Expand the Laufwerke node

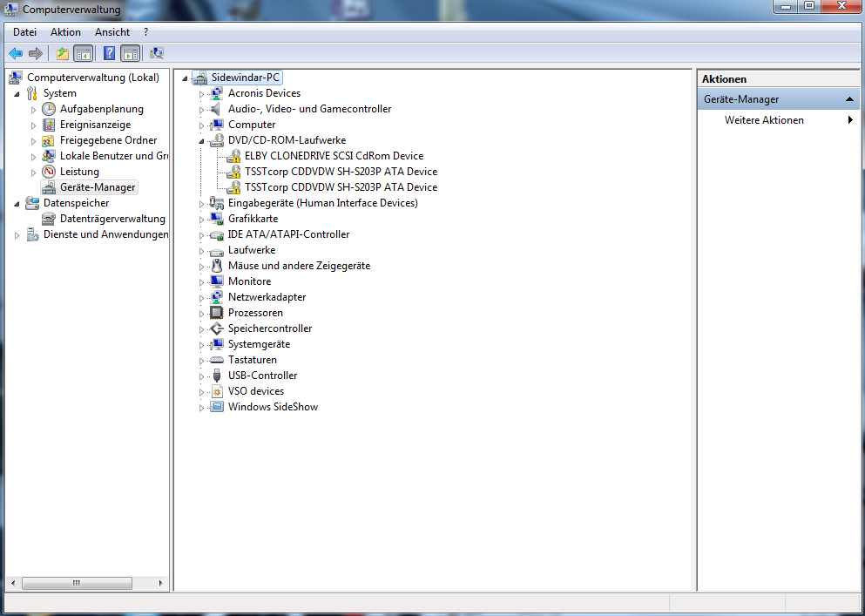(x=201, y=251)
